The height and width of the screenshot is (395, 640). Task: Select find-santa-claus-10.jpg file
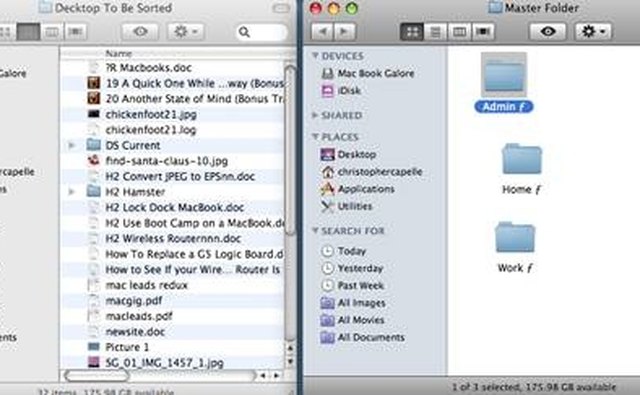point(158,161)
